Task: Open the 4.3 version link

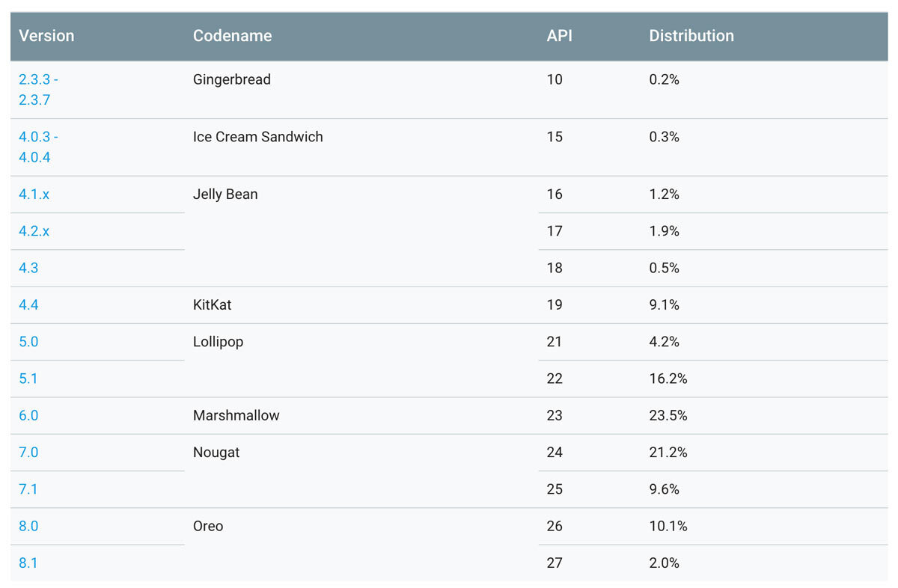Action: [x=28, y=268]
